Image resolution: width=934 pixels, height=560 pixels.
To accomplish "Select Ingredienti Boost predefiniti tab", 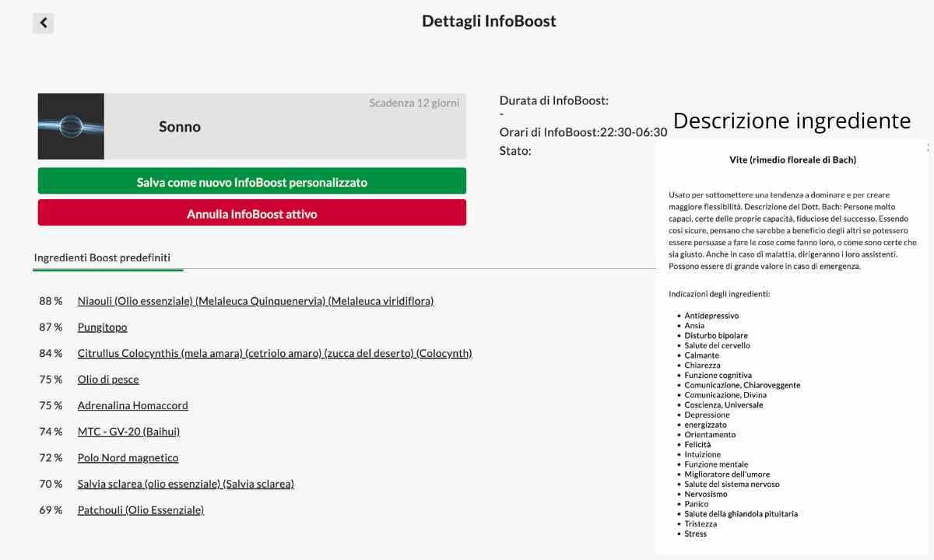I will [x=102, y=257].
